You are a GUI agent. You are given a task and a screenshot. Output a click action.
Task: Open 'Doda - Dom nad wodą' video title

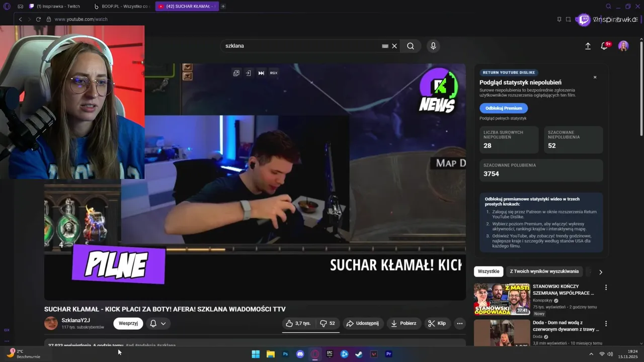click(566, 326)
